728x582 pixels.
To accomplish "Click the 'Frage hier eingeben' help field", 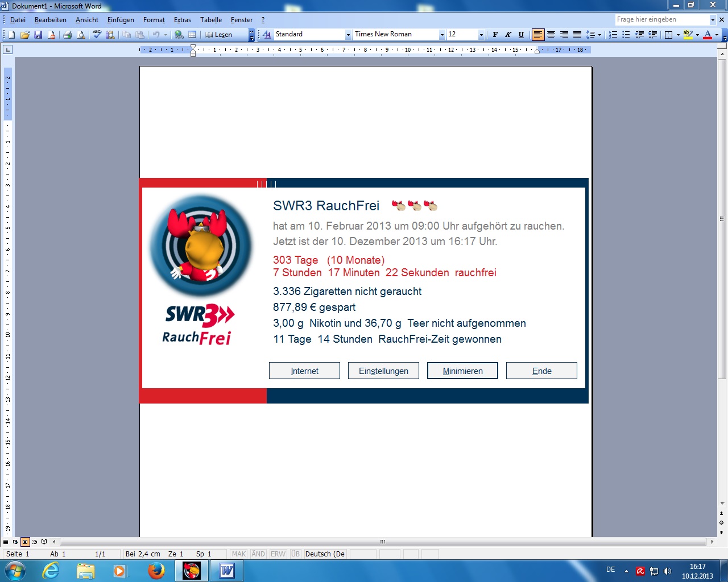I will click(x=662, y=20).
